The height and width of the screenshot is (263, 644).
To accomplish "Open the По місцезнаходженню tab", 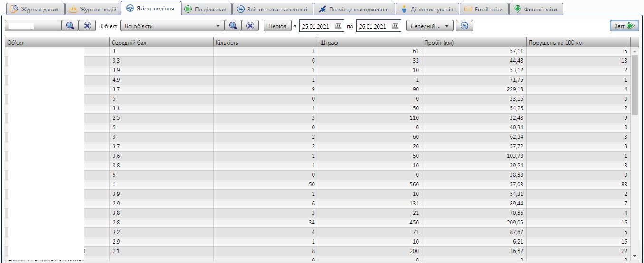I will [x=354, y=9].
